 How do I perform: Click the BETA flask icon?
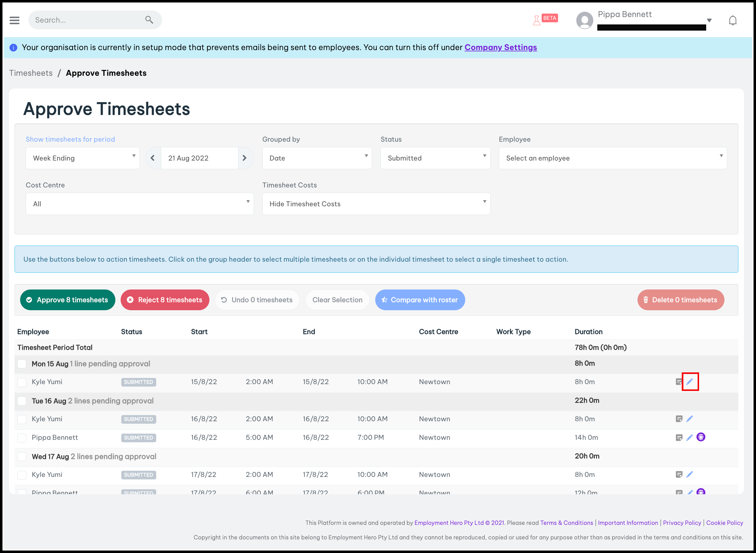pos(537,20)
